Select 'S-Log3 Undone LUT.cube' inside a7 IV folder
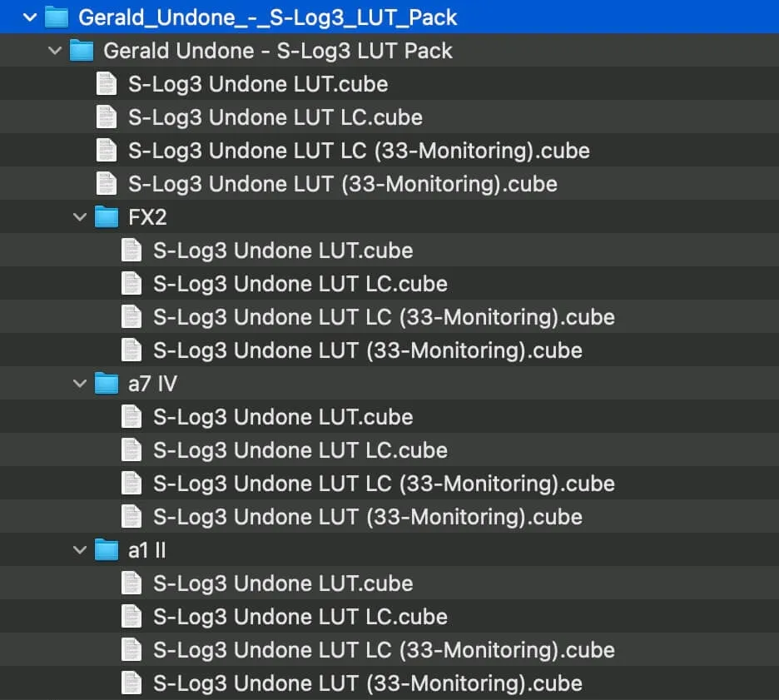This screenshot has width=779, height=700. pos(283,417)
